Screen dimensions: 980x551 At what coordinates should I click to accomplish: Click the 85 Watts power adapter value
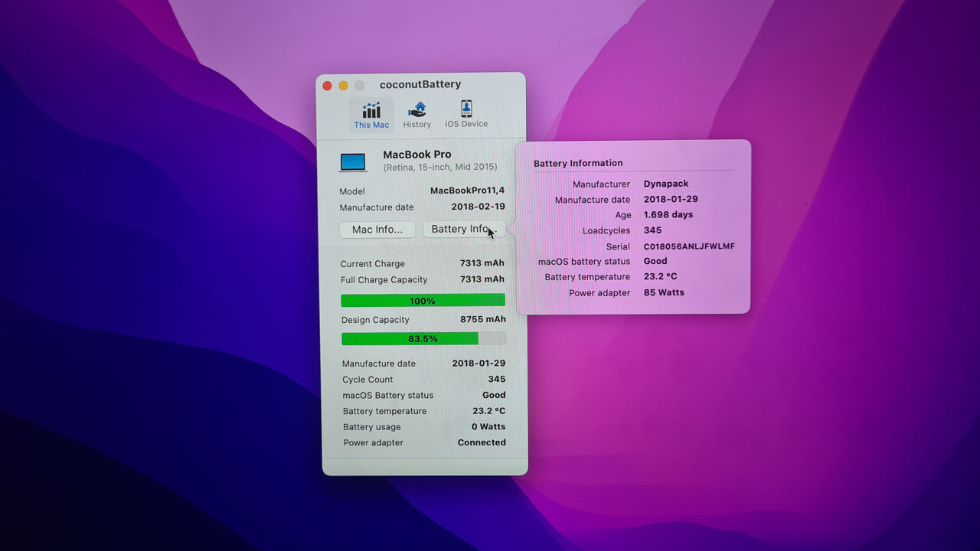[x=664, y=292]
